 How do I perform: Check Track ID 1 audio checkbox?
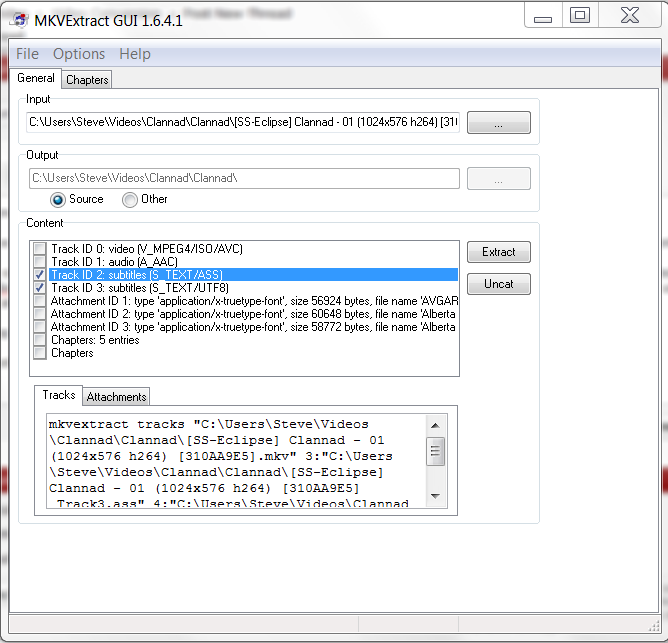[40, 262]
